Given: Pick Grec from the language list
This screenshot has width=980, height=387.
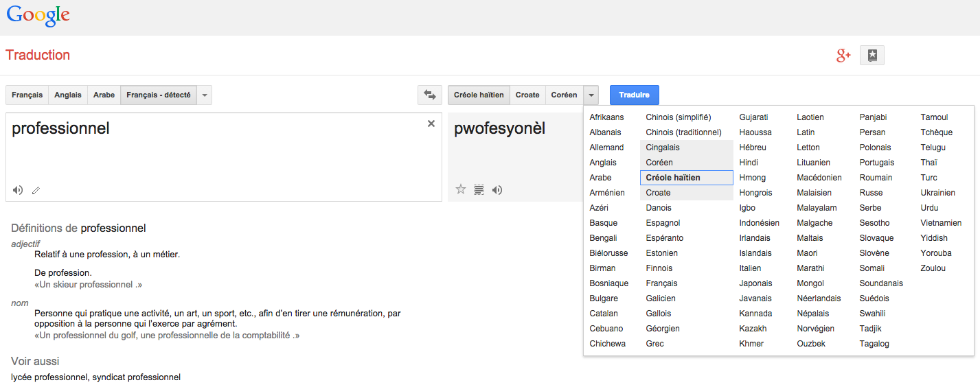Looking at the screenshot, I should click(x=655, y=344).
